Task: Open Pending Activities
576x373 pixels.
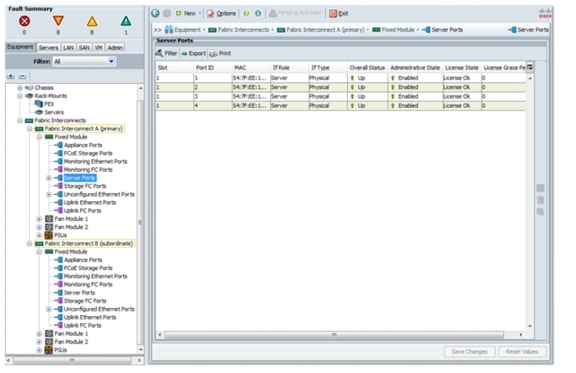Action: [295, 13]
